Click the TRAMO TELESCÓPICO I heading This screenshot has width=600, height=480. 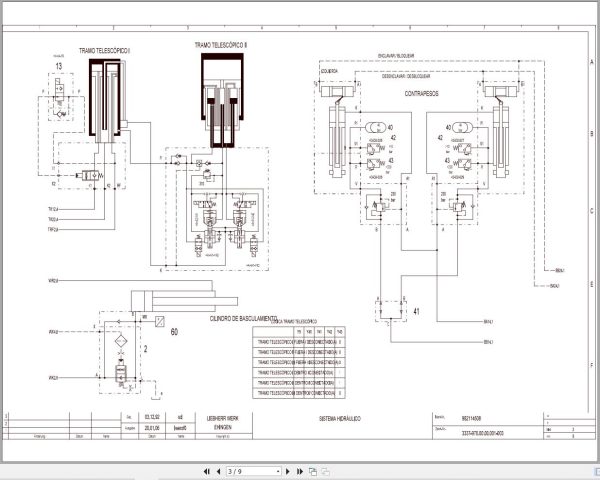tap(104, 51)
